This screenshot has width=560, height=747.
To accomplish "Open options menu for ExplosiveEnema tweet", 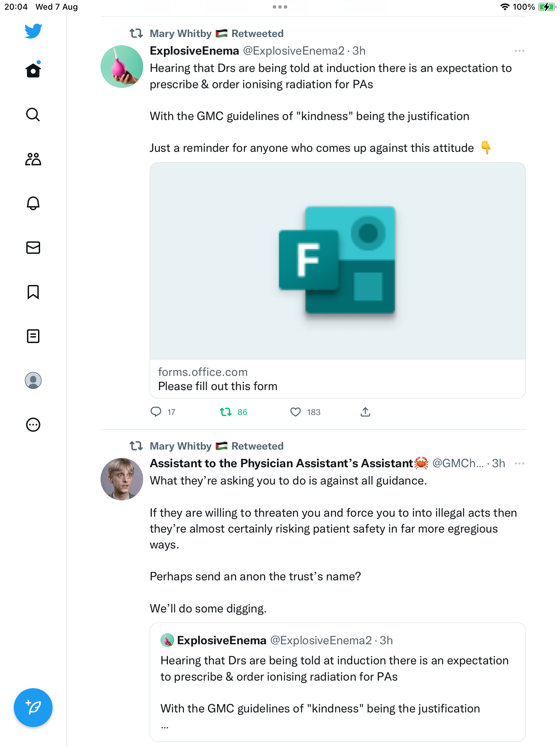I will 519,51.
